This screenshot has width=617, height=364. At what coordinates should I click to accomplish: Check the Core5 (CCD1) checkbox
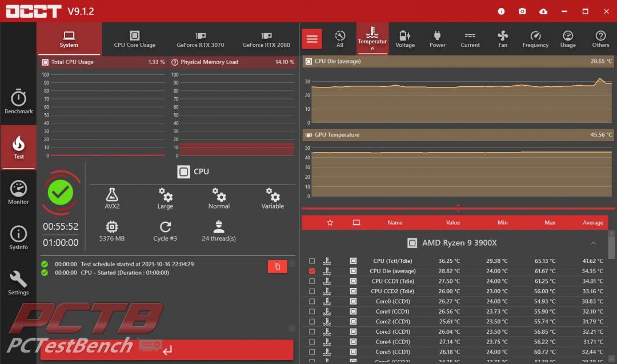(x=312, y=352)
